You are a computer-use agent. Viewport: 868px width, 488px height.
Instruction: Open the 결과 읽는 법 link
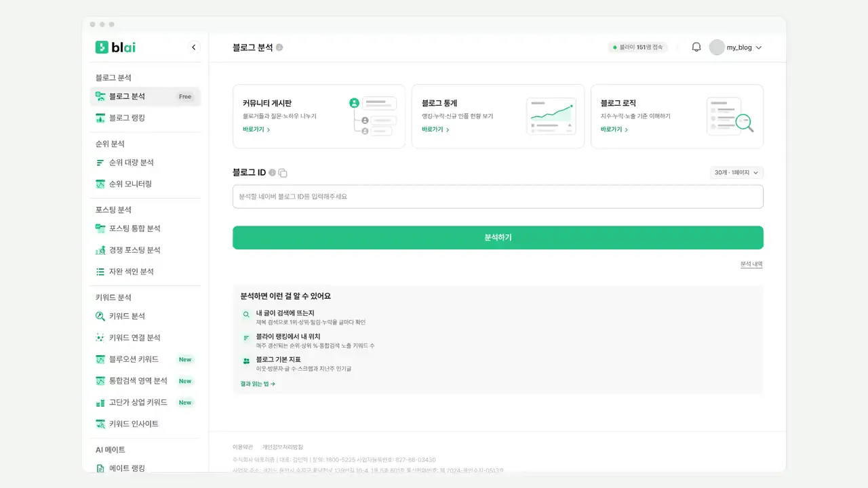258,384
